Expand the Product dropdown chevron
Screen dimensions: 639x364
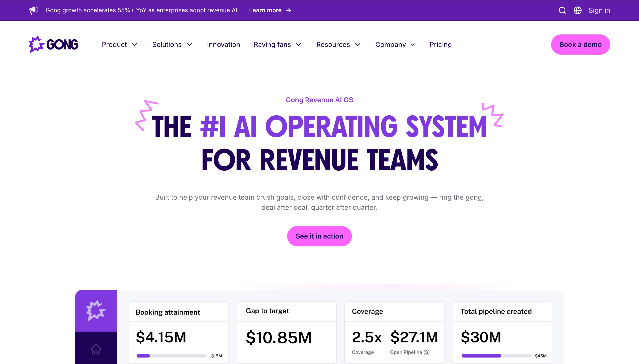[135, 45]
